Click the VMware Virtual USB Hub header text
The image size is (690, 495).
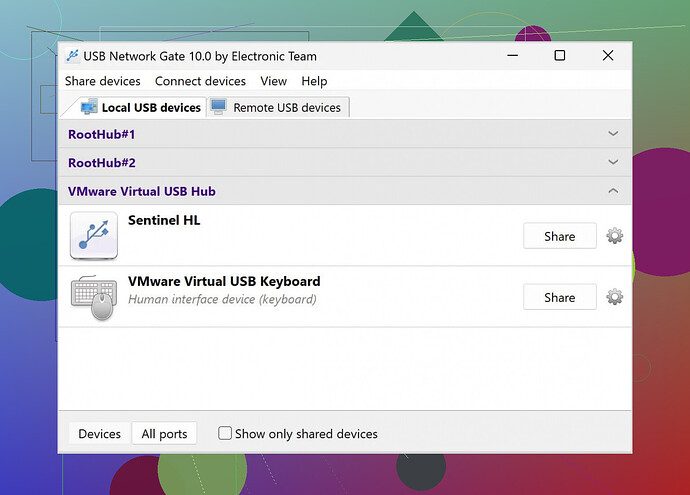coord(142,191)
